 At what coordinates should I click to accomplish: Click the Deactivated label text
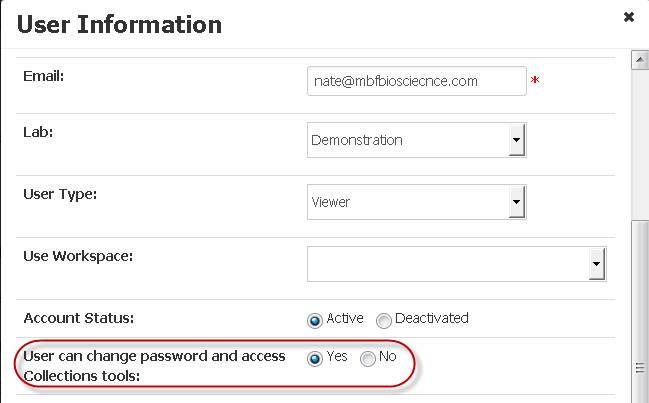[432, 318]
